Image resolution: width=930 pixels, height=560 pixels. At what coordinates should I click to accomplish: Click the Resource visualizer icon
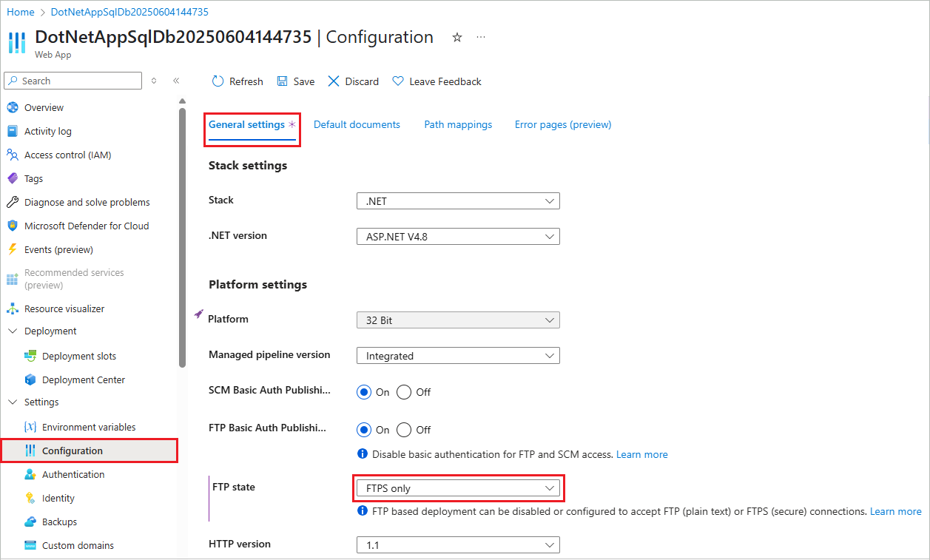tap(12, 308)
